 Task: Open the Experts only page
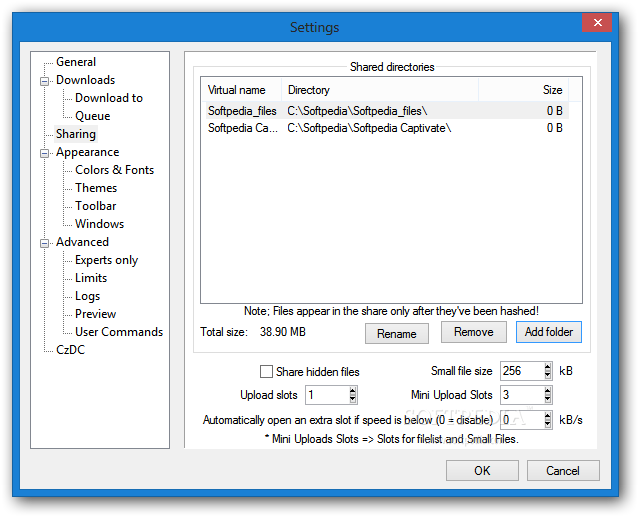click(106, 260)
